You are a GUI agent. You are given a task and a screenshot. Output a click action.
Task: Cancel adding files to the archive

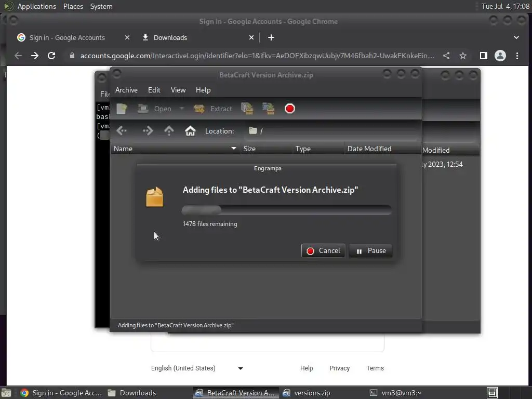click(x=323, y=251)
